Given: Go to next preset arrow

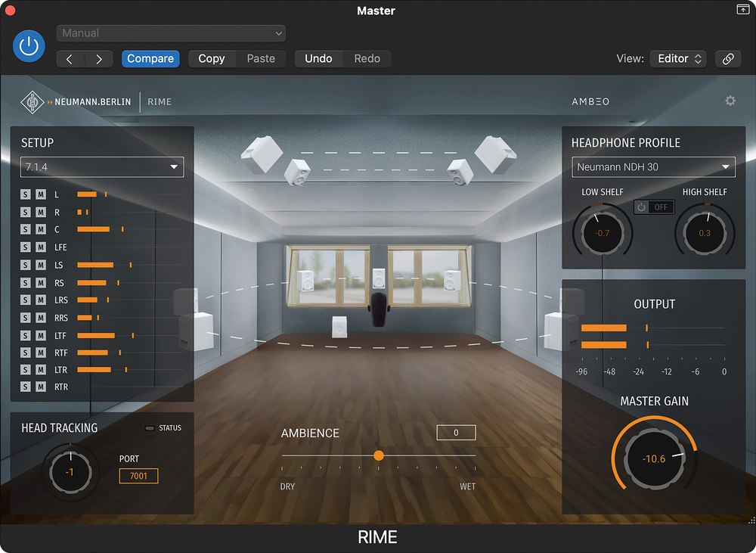Looking at the screenshot, I should (98, 59).
